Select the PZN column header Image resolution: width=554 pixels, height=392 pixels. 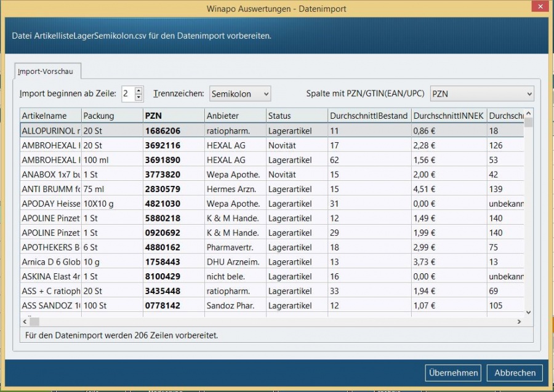173,116
